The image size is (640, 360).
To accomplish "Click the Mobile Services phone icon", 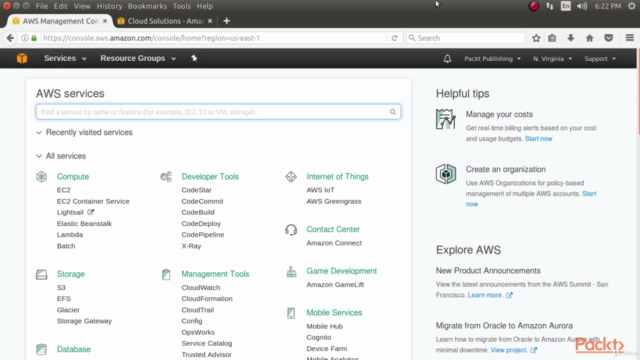I will click(x=291, y=313).
